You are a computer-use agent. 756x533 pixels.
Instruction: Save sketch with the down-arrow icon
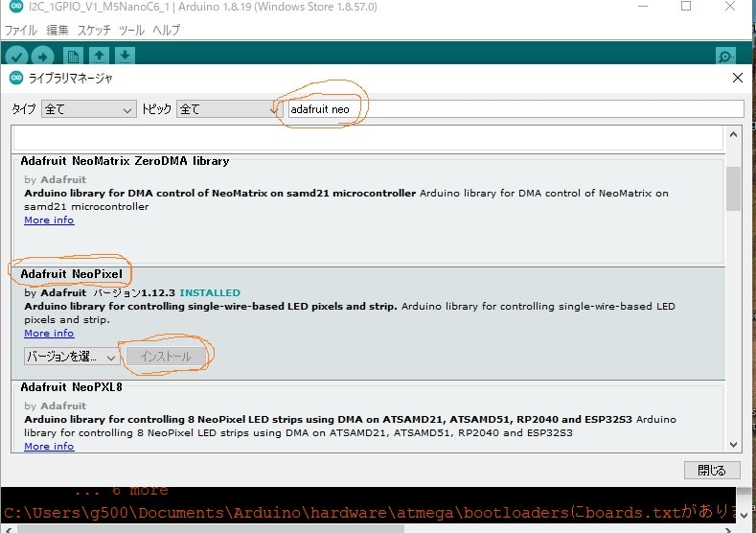coord(125,56)
